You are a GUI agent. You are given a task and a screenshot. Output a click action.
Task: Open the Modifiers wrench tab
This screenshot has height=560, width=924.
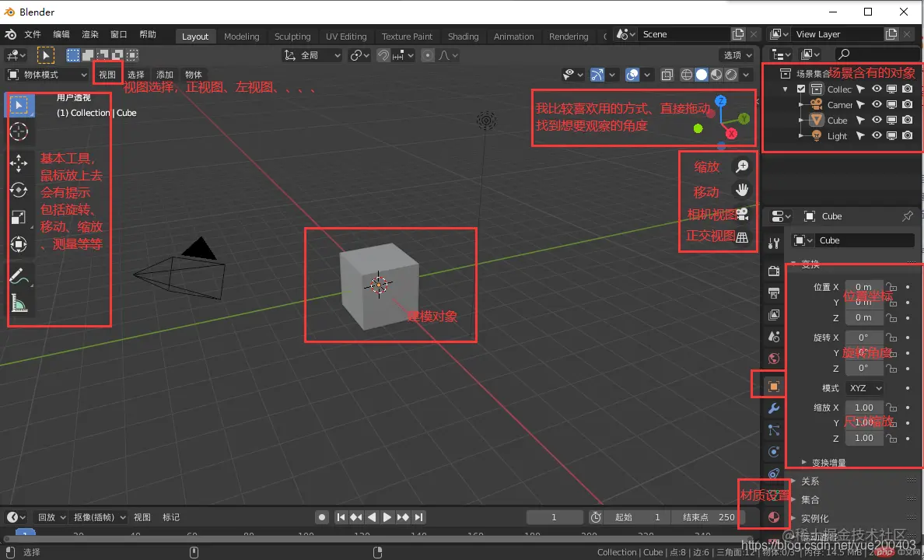tap(774, 408)
